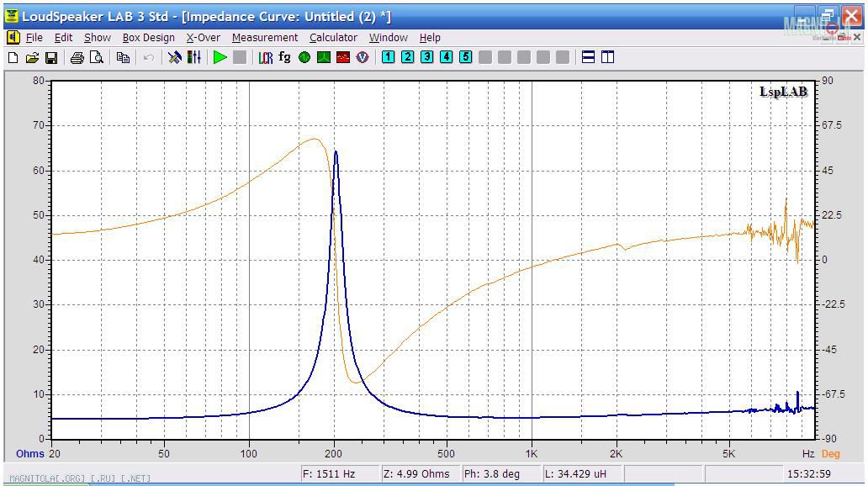Print the current curve
This screenshot has height=486, width=868.
tap(77, 57)
